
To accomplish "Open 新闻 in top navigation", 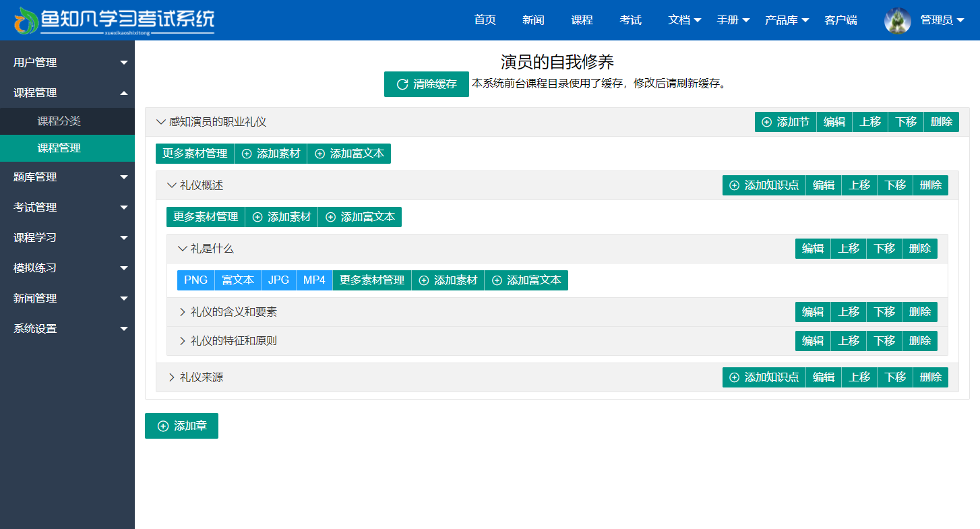I will (x=533, y=20).
